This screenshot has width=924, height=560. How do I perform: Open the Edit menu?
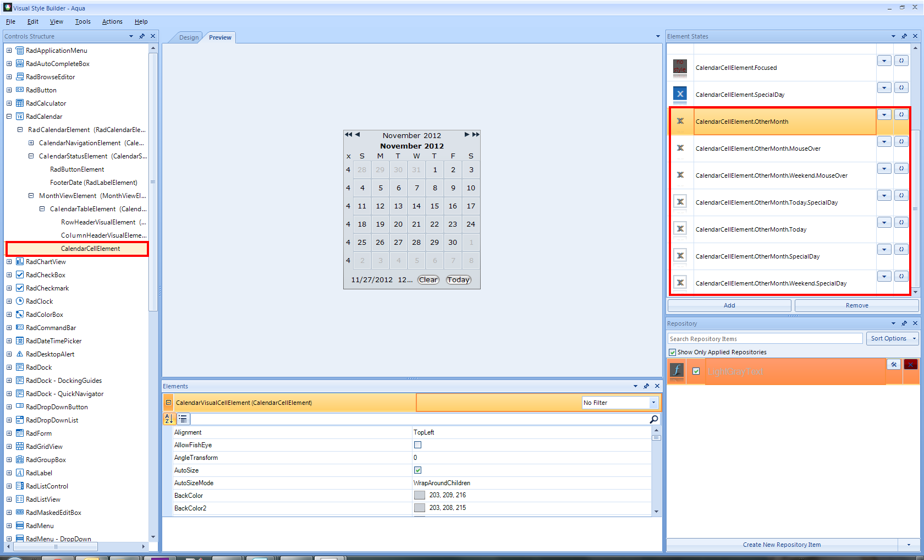[33, 21]
